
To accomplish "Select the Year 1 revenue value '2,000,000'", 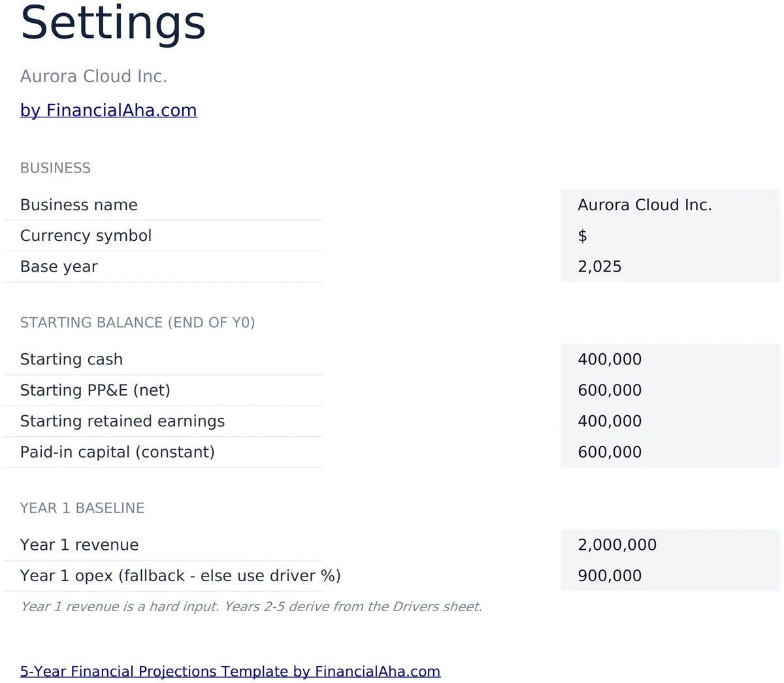I will (x=670, y=545).
